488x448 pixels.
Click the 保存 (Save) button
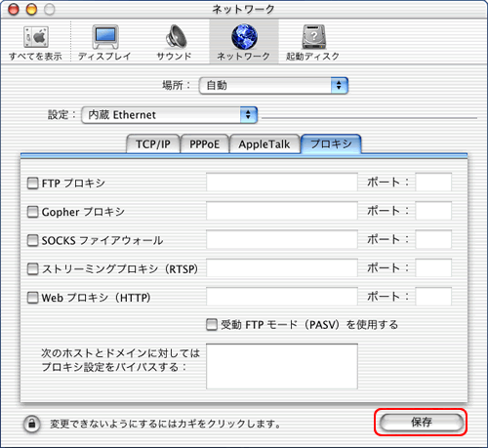422,423
